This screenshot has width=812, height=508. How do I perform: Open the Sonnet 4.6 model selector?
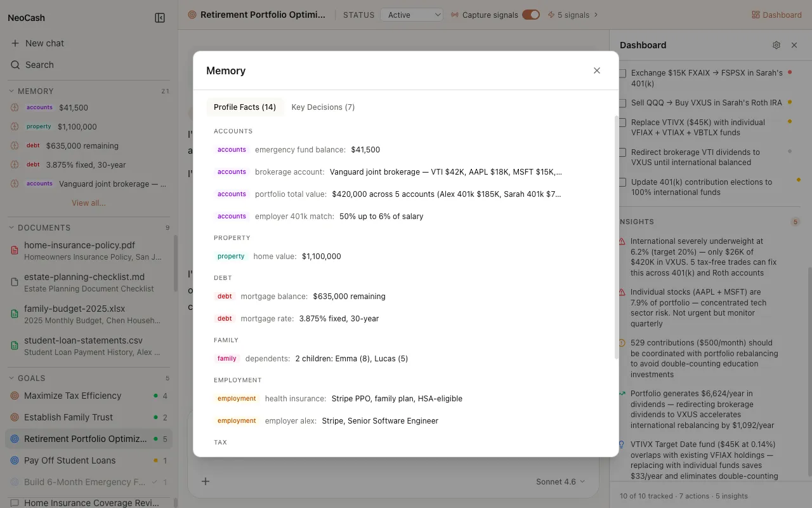[x=560, y=481]
